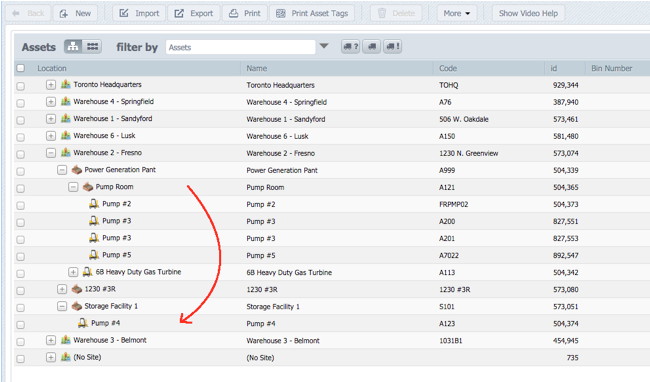Screen dimensions: 650x382
Task: Click Show Video Help button
Action: coord(528,13)
